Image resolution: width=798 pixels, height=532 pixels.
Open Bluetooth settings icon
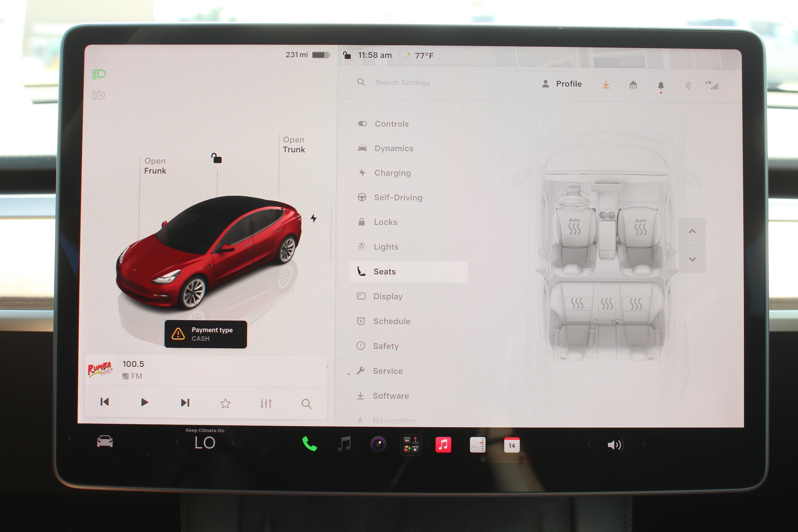pos(687,85)
